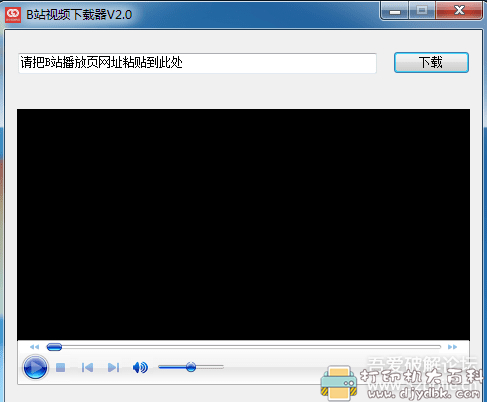Minimize the B站视频下载器 window

click(x=395, y=11)
